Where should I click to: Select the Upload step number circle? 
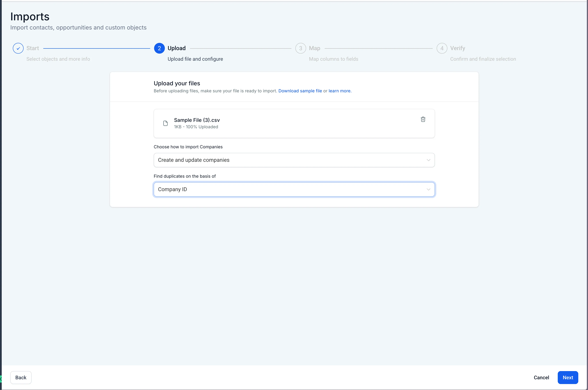(159, 48)
